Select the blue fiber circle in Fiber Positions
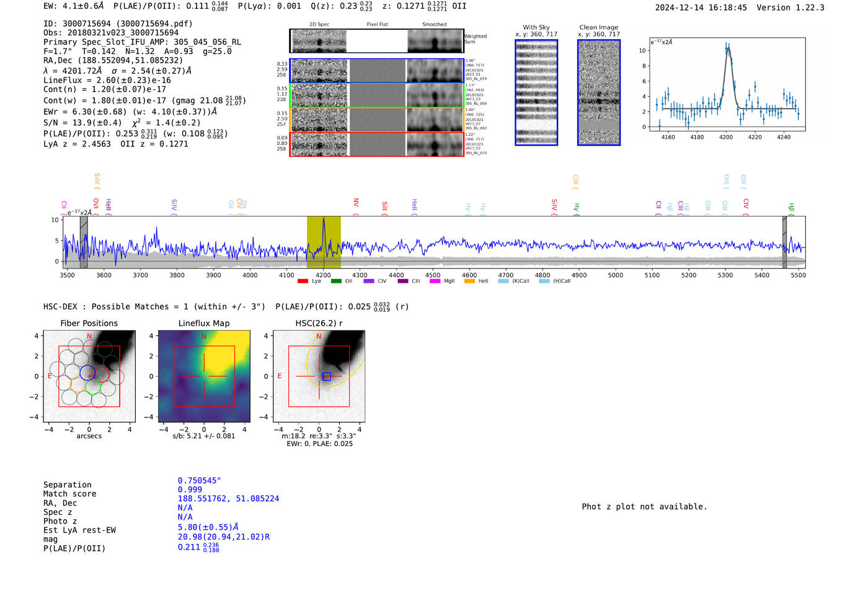Screen dimensions: 868x591 pyautogui.click(x=87, y=373)
